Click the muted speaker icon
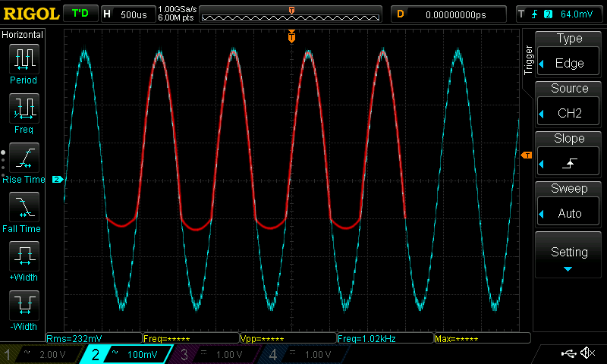Viewport: 607px width, 364px height. [x=587, y=353]
